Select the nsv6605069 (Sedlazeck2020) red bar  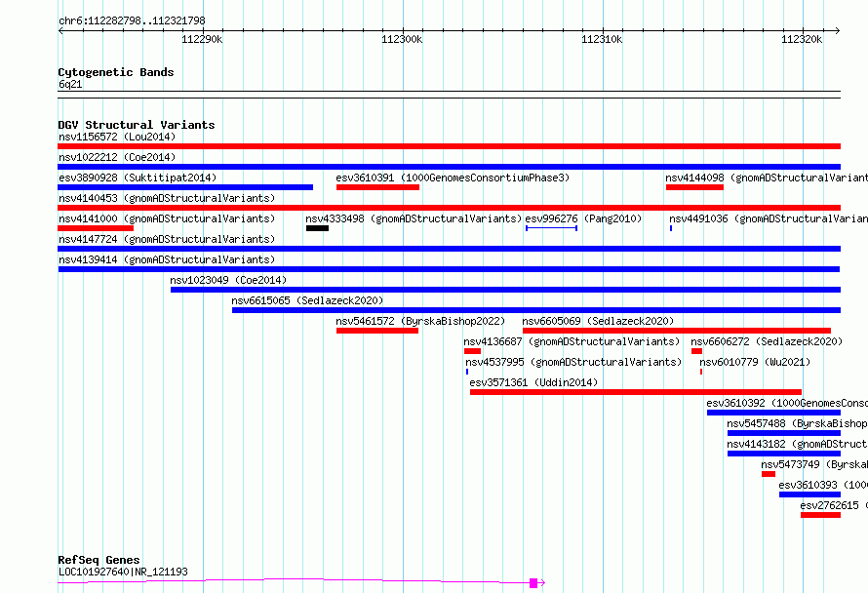pyautogui.click(x=677, y=331)
